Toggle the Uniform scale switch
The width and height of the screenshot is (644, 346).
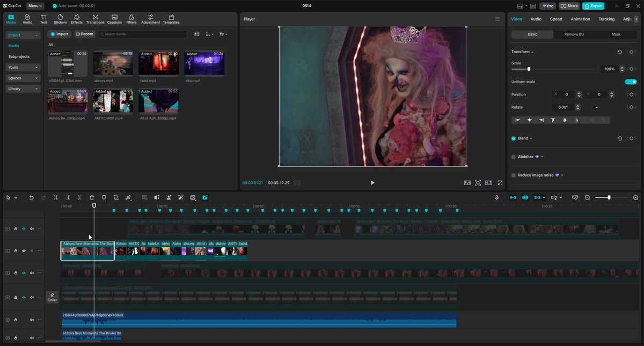pos(631,82)
